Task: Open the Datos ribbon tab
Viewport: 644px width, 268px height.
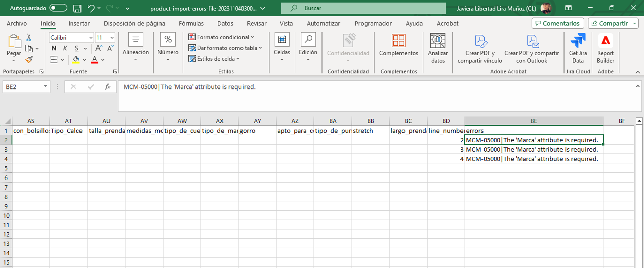Action: [225, 23]
